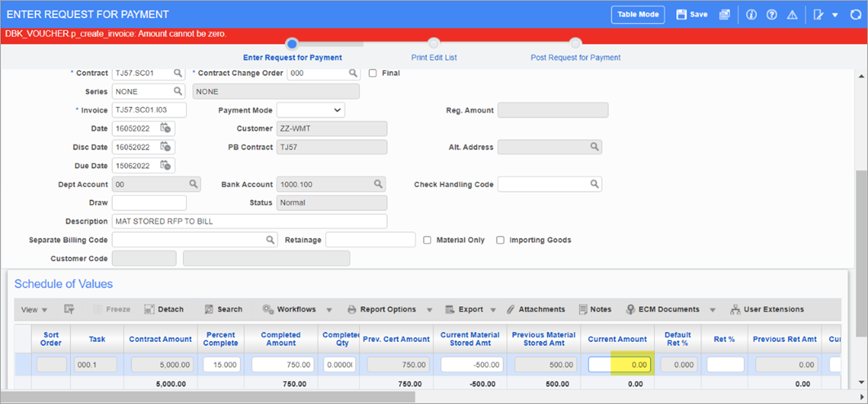868x404 pixels.
Task: Click the warning triangle icon
Action: [x=792, y=15]
